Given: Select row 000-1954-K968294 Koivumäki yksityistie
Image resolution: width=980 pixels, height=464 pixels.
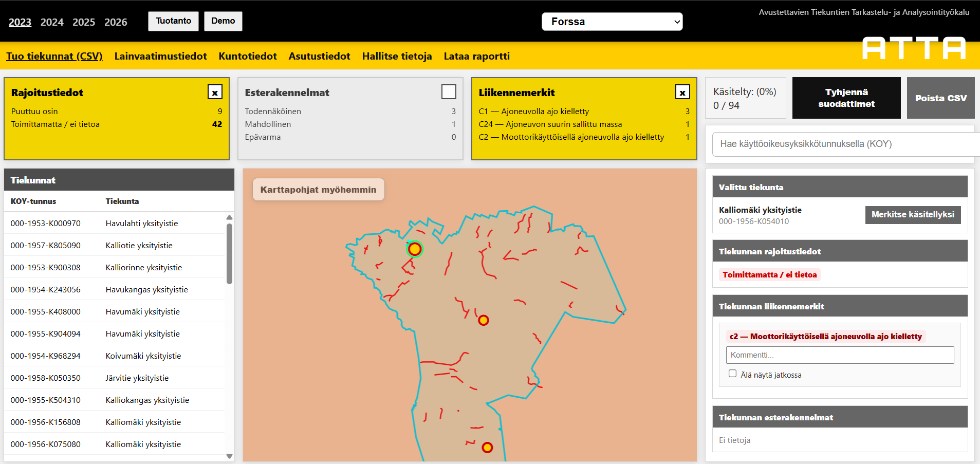Looking at the screenshot, I should tap(114, 356).
